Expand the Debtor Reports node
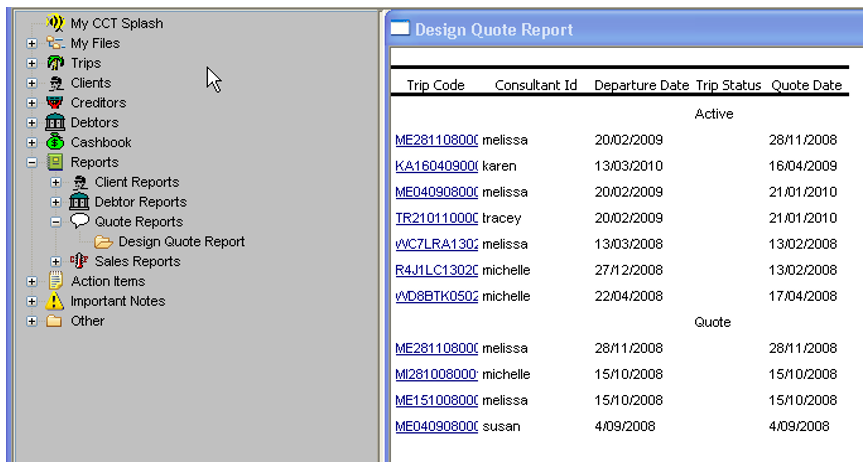 (x=55, y=202)
